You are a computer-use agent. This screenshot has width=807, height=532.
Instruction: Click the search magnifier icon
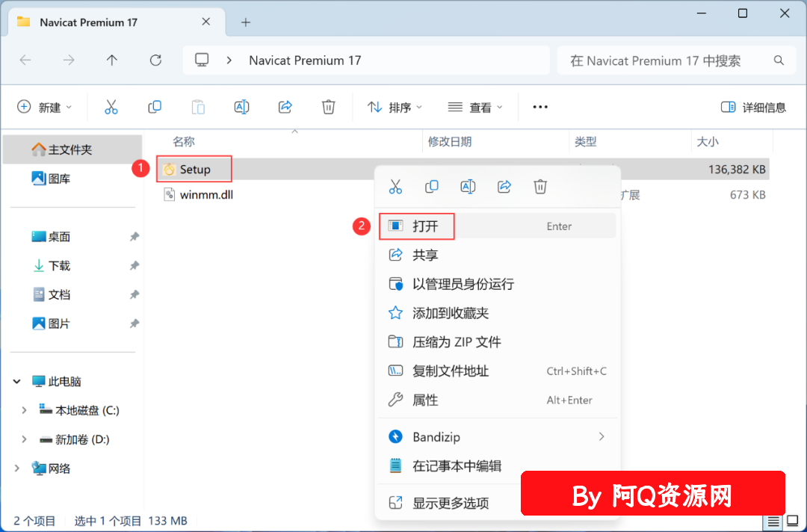click(x=779, y=61)
